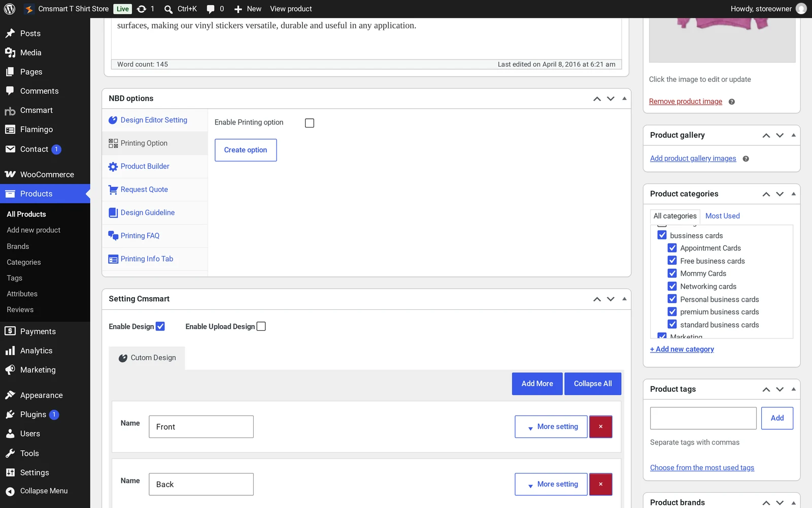812x508 pixels.
Task: Uncheck Mommy Cards category
Action: click(672, 273)
